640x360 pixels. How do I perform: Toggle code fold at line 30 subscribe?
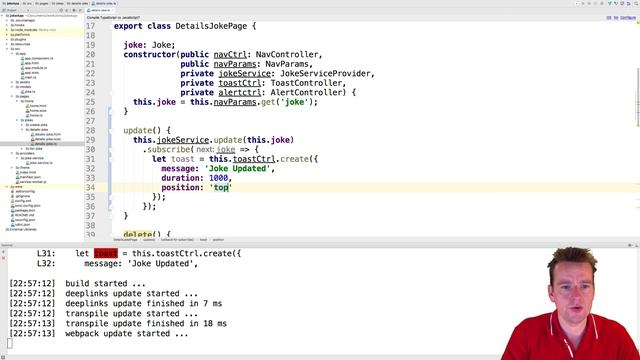pyautogui.click(x=110, y=149)
